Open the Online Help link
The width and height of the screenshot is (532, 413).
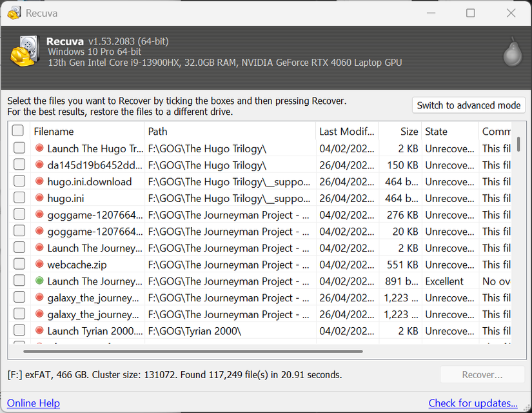click(34, 403)
